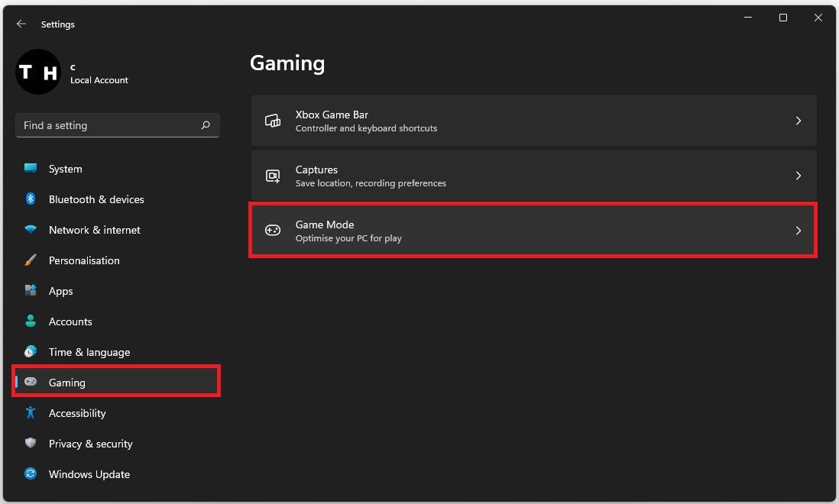
Task: Click the search magnifier icon
Action: (x=206, y=125)
